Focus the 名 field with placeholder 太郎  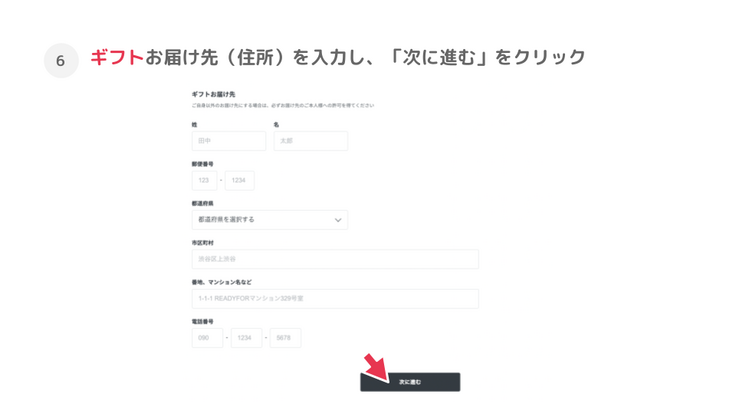coord(311,141)
